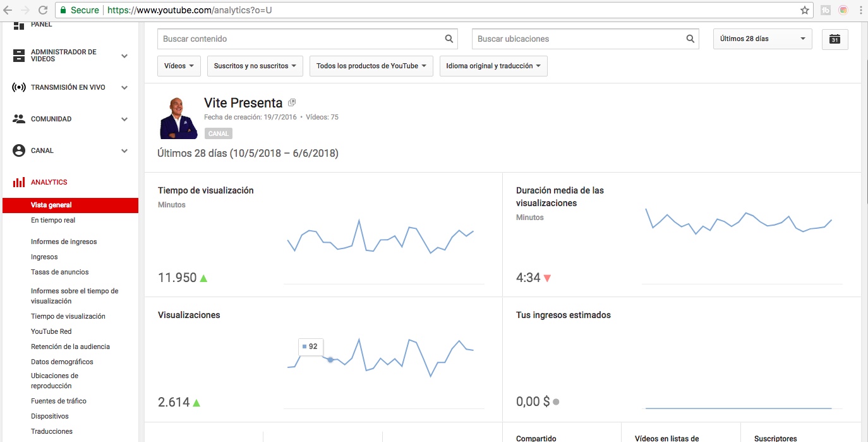Click the browser forward arrow
The height and width of the screenshot is (442, 868).
click(25, 10)
